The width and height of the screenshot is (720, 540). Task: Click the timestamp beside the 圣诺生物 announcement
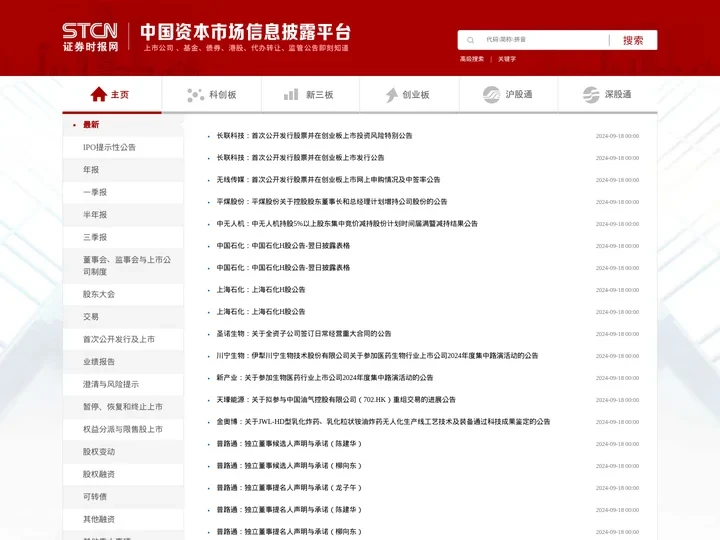click(617, 334)
